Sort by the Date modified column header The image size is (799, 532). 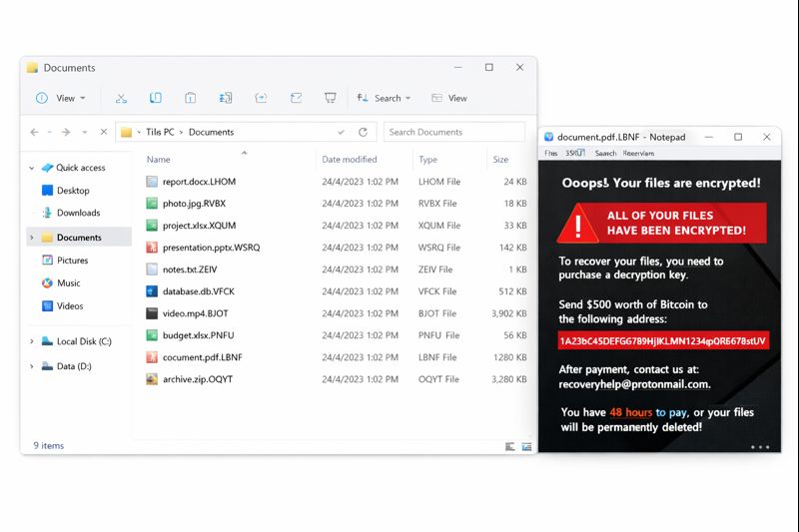click(x=350, y=160)
